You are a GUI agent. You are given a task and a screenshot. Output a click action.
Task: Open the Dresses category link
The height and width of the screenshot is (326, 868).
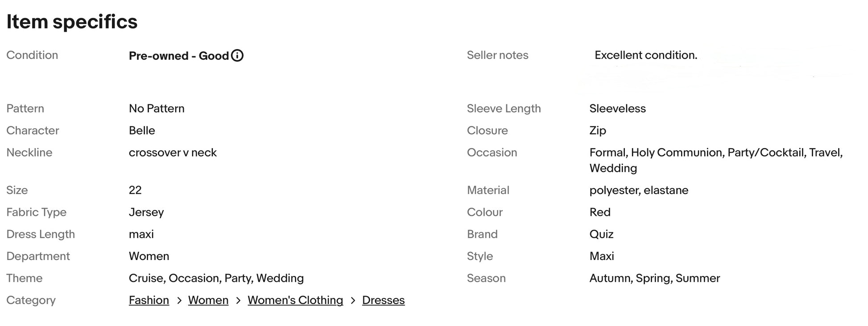coord(383,300)
